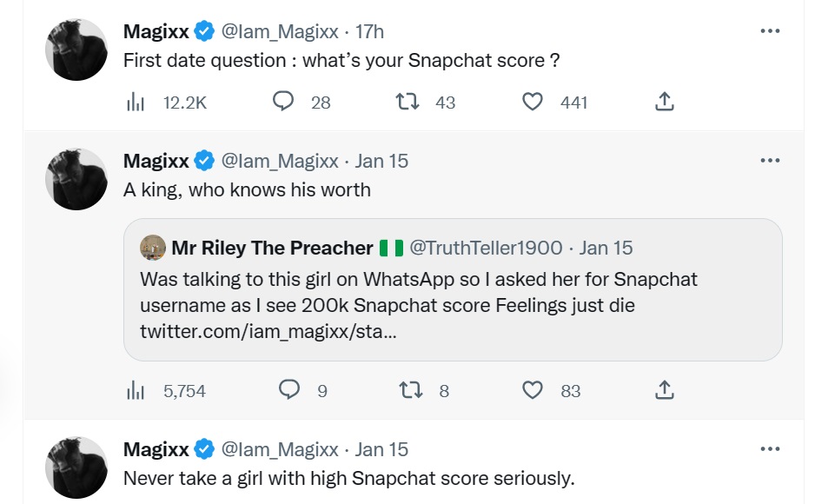
Task: Open the 17h timestamp link
Action: (x=370, y=32)
